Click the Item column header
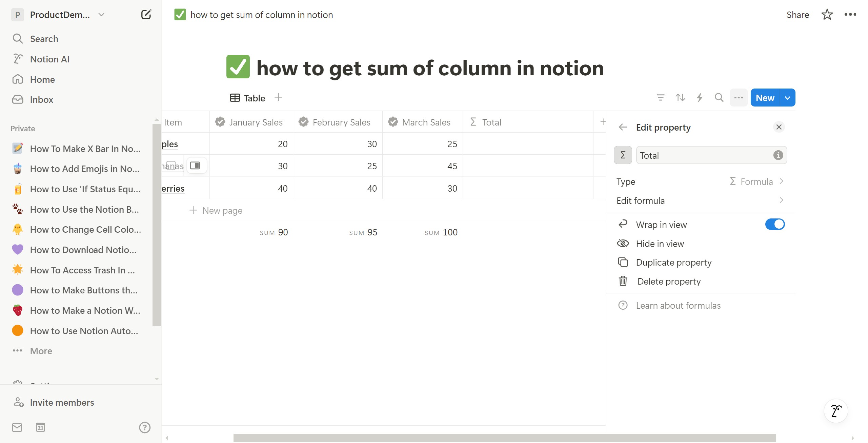Screen dimensions: 868x443 click(185, 122)
